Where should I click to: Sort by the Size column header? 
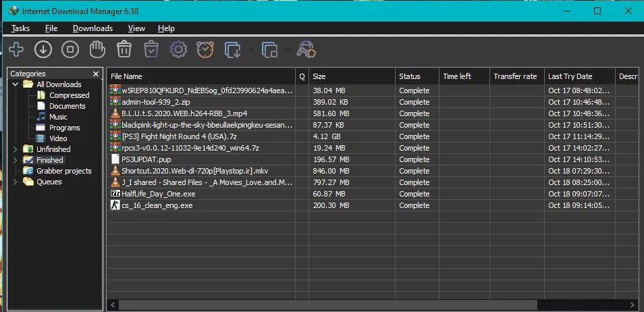point(352,76)
